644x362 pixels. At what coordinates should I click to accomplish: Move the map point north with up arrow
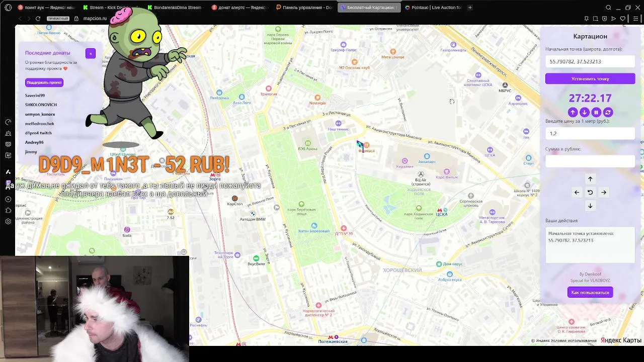590,178
